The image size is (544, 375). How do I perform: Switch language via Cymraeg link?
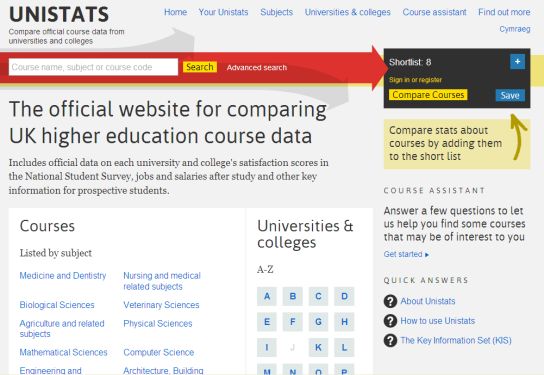pyautogui.click(x=515, y=29)
